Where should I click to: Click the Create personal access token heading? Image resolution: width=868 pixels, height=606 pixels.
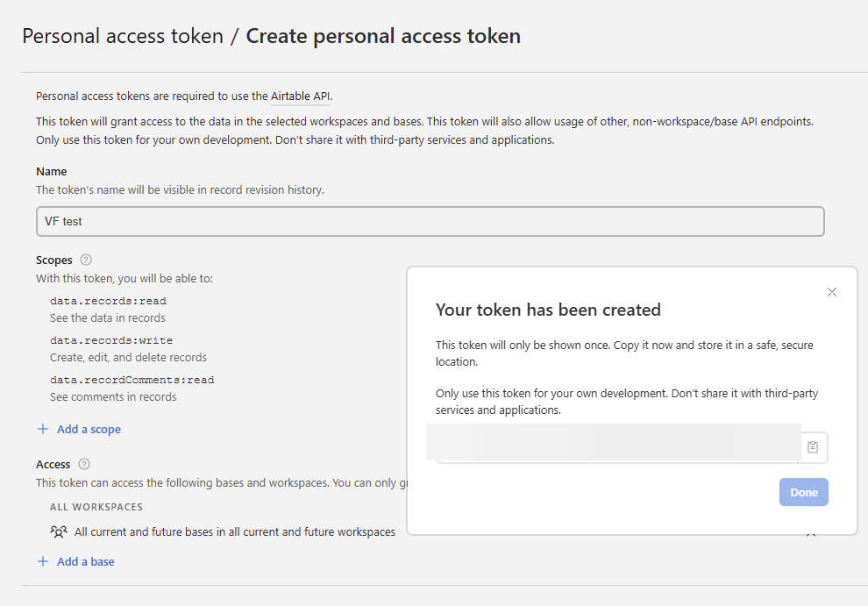pyautogui.click(x=383, y=37)
